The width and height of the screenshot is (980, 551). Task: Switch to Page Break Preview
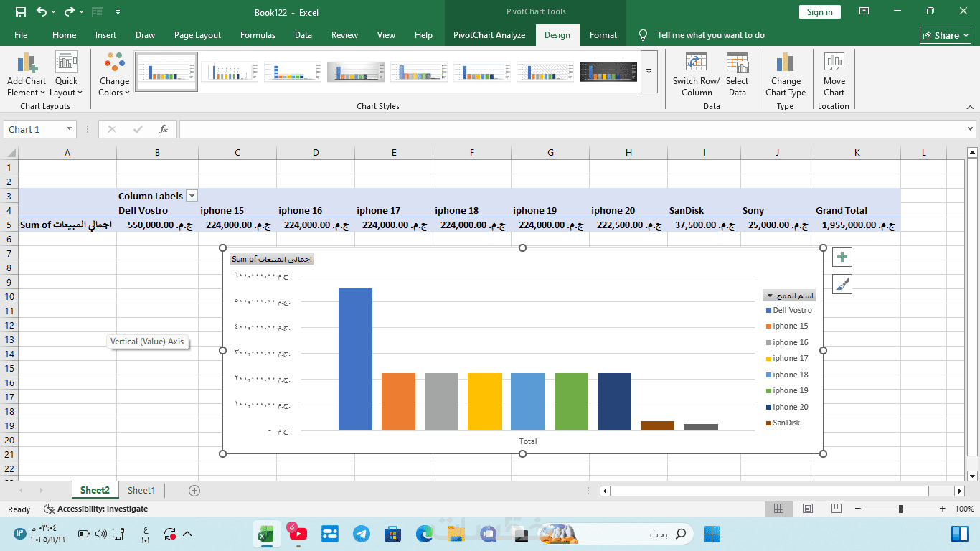tap(837, 509)
